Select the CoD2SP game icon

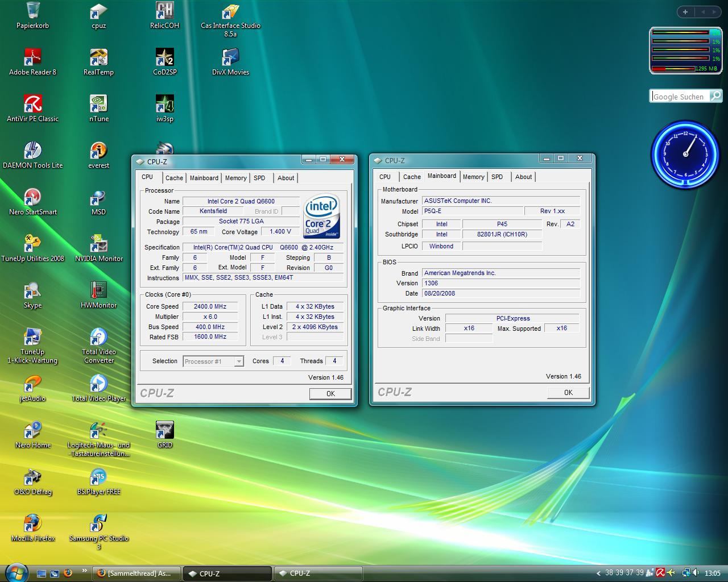pyautogui.click(x=164, y=62)
